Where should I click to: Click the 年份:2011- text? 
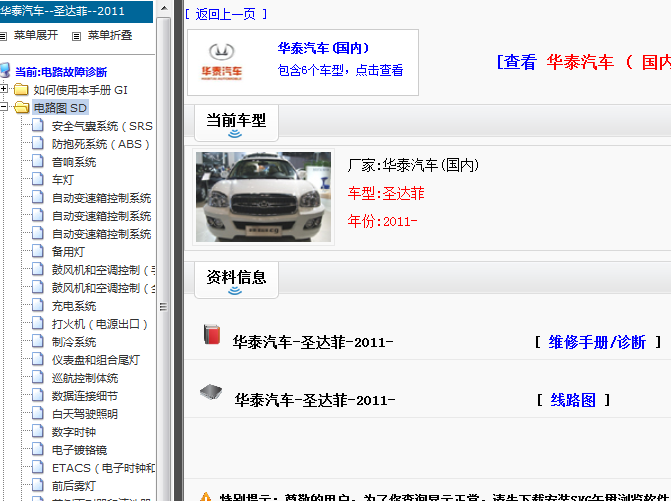point(382,221)
